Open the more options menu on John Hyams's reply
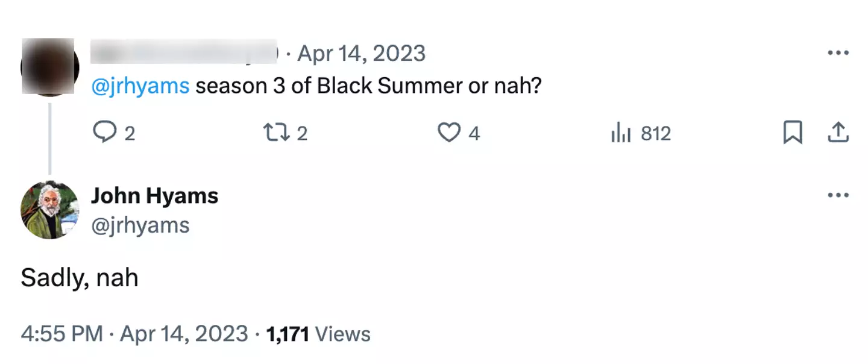Image resolution: width=868 pixels, height=364 pixels. [838, 195]
